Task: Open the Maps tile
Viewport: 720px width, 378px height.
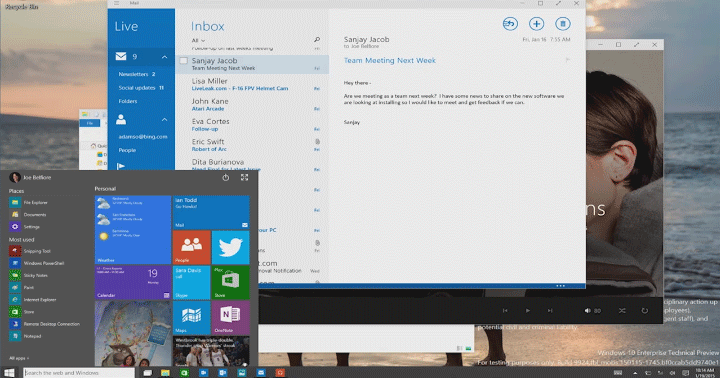Action: point(191,317)
